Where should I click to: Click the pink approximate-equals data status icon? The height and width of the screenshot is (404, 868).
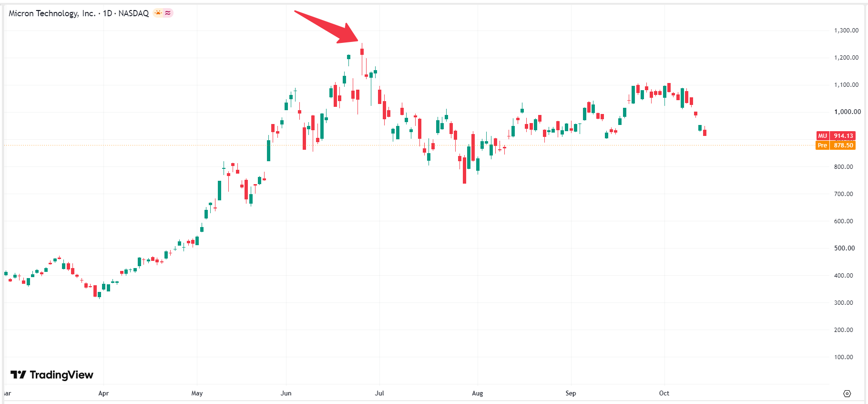(168, 13)
